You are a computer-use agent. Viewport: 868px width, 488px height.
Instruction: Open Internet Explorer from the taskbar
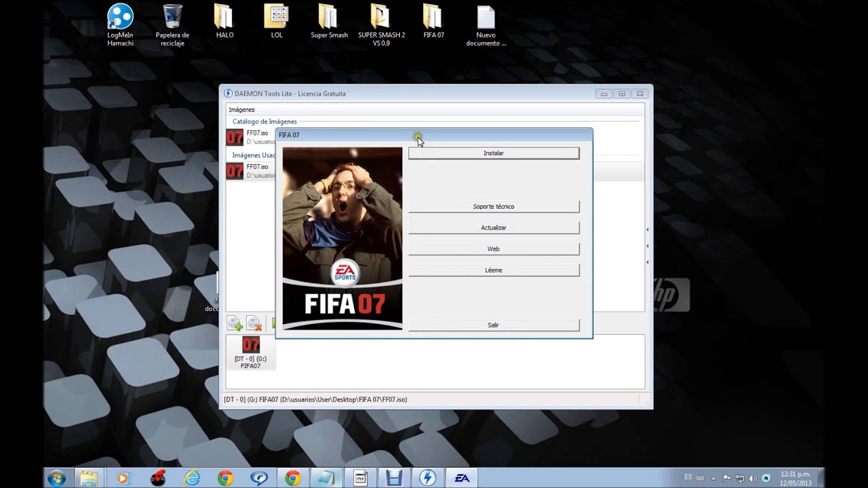[192, 478]
